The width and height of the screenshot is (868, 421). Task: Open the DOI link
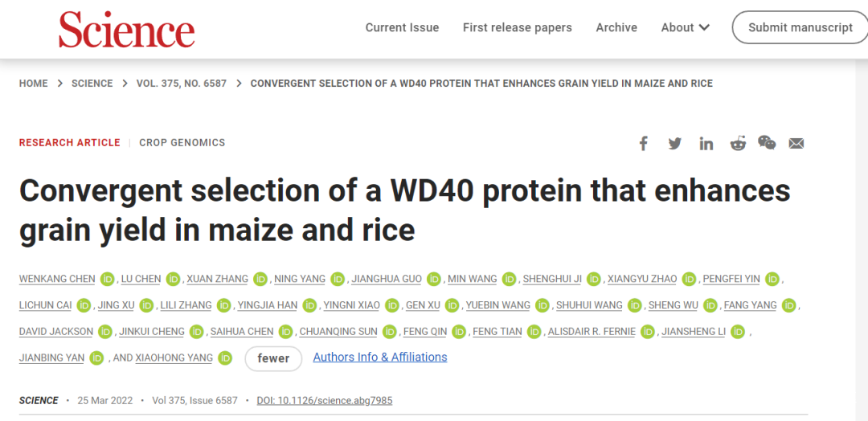click(x=325, y=400)
